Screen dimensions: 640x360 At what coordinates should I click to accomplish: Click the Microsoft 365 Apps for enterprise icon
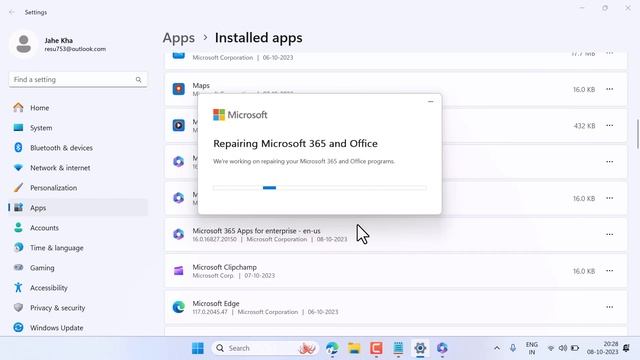point(178,234)
